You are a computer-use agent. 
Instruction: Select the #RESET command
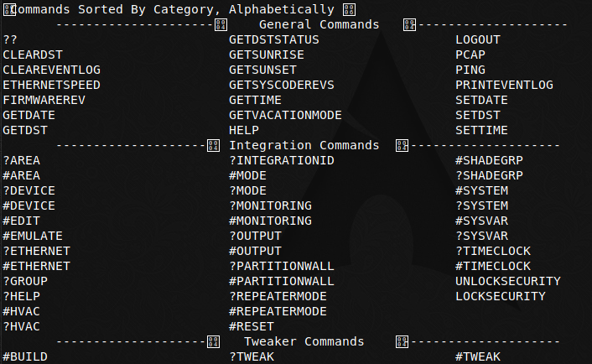252,326
